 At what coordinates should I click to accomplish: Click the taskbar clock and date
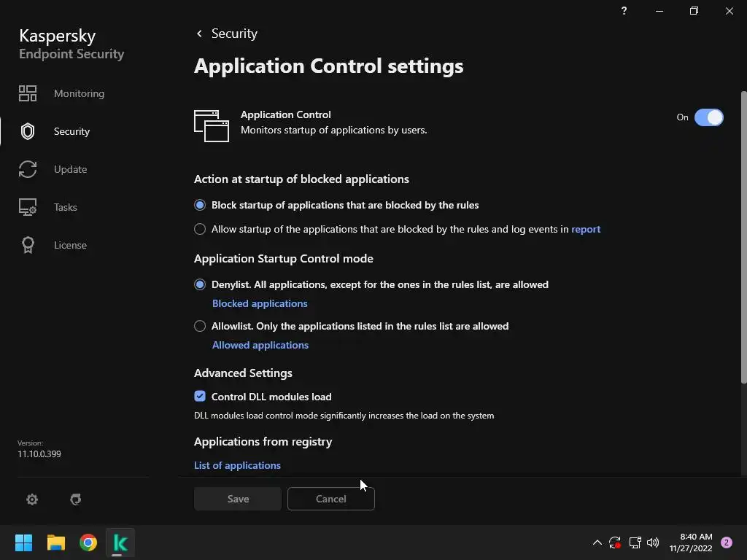[691, 542]
